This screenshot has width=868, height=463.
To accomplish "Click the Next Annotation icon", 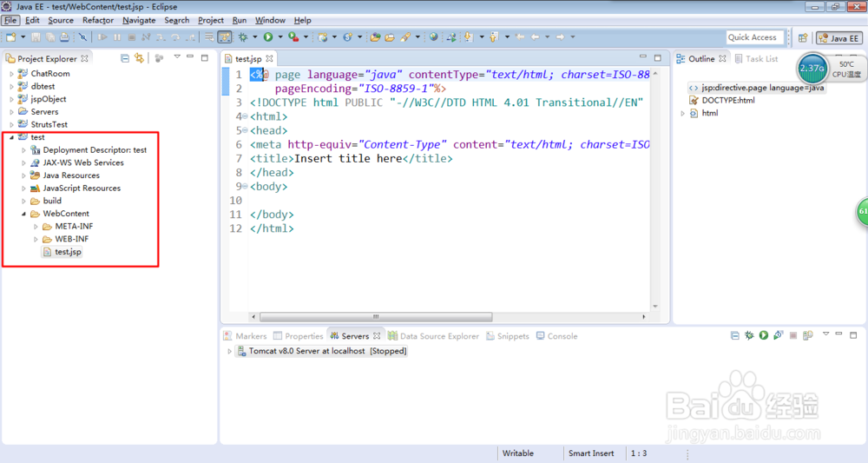I will 469,37.
